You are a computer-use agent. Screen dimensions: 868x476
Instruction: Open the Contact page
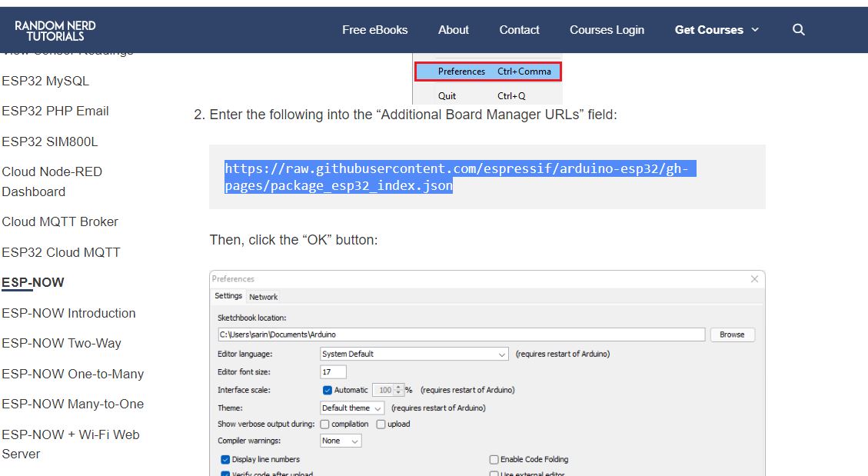click(519, 30)
